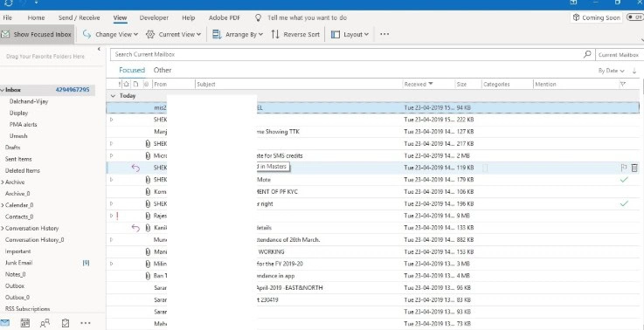Click the Tell me what you want to do box
This screenshot has height=330, width=644.
[x=301, y=17]
